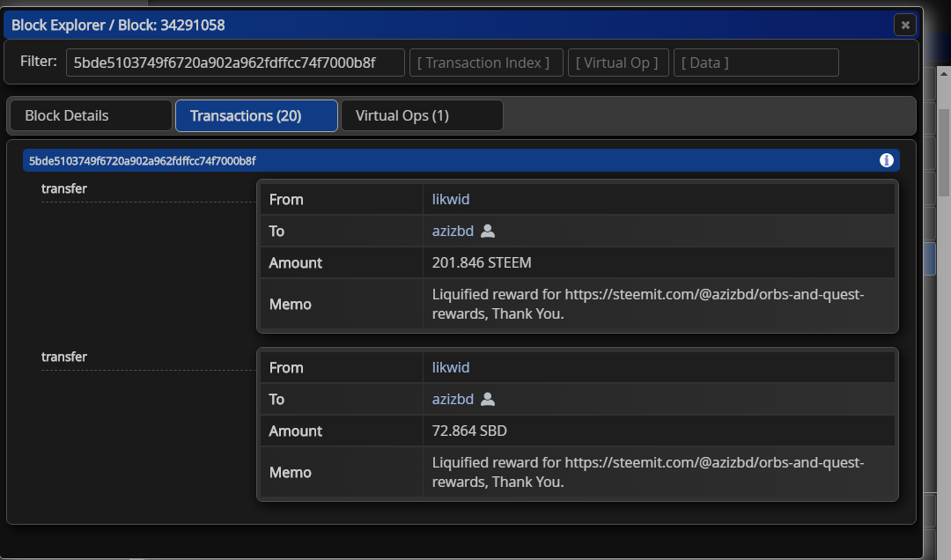Click the memo text of the SBD transfer
This screenshot has width=951, height=560.
coord(648,472)
